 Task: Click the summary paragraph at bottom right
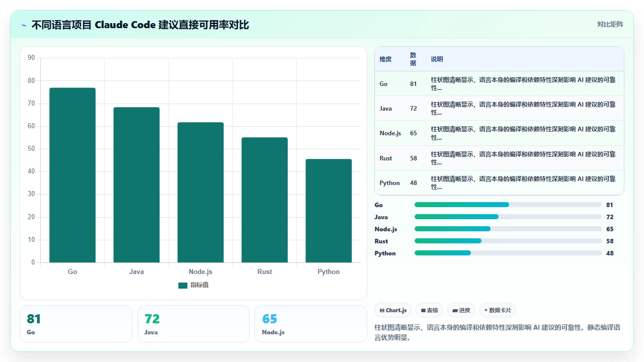tap(498, 332)
